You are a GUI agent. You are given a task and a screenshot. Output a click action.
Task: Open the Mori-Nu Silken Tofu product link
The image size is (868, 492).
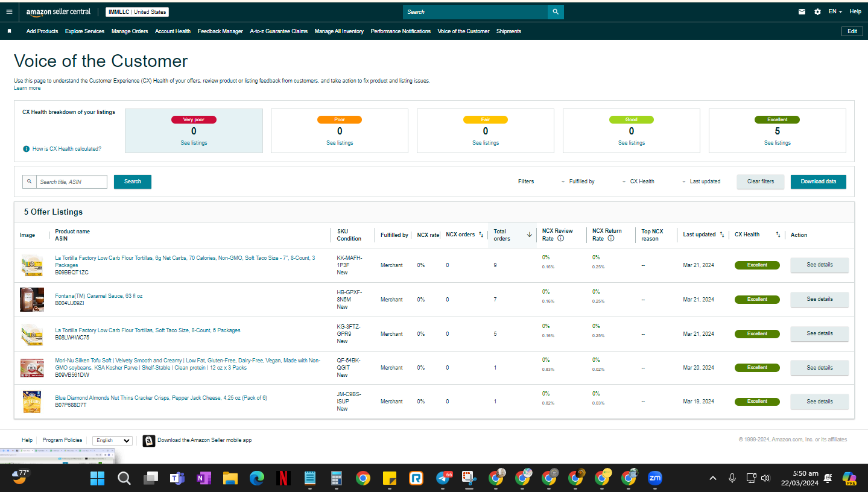[x=188, y=364]
